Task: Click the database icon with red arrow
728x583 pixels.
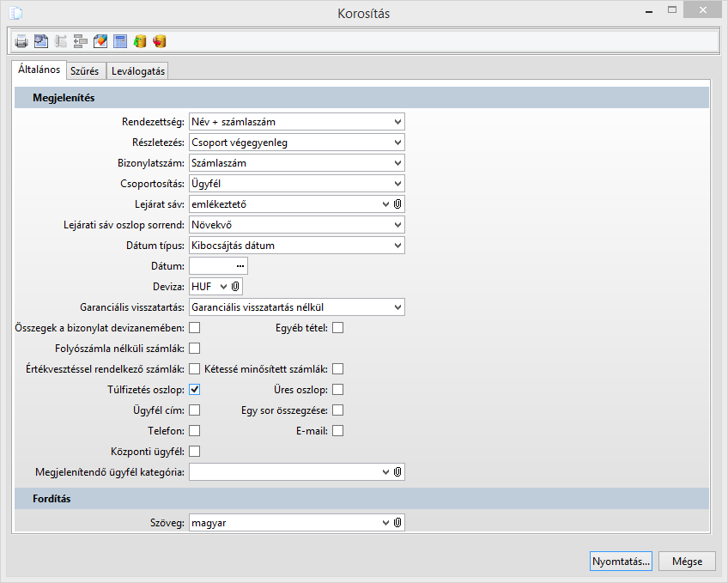Action: point(160,40)
